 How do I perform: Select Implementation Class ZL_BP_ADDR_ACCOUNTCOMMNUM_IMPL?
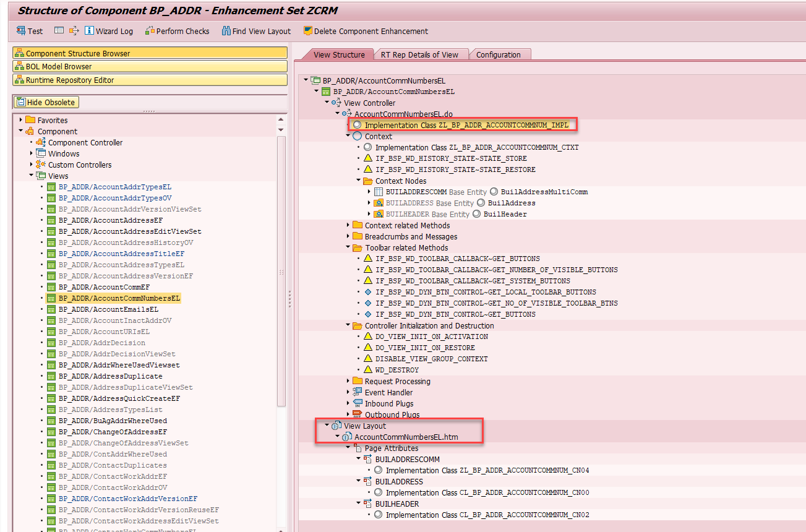click(463, 124)
